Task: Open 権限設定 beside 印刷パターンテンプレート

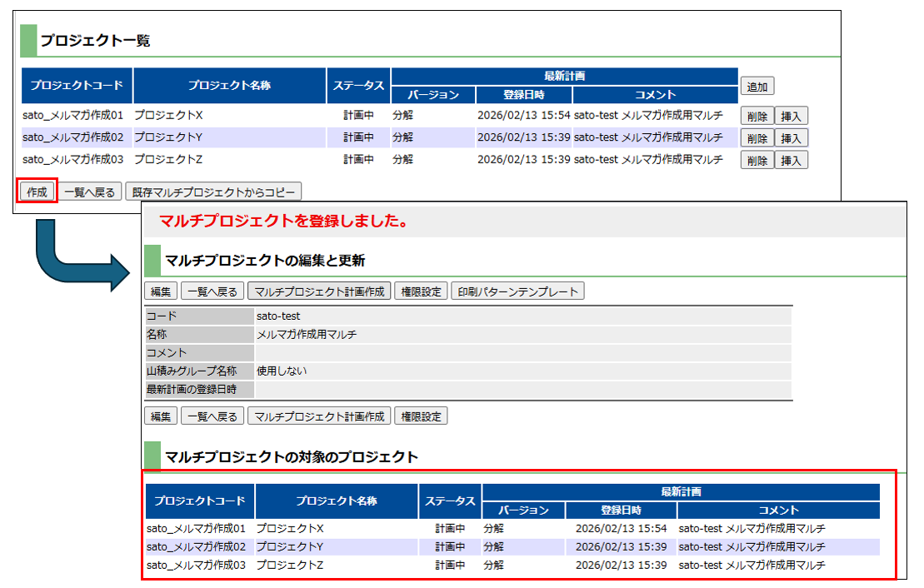Action: pyautogui.click(x=420, y=292)
